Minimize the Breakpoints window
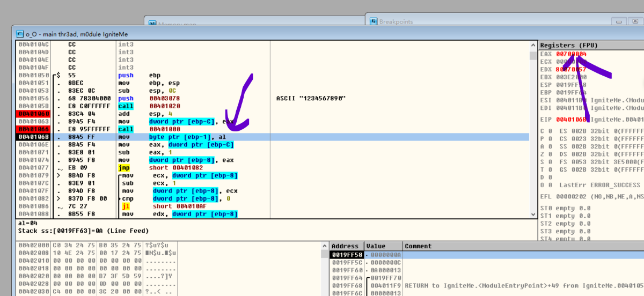This screenshot has width=644, height=296. [619, 21]
